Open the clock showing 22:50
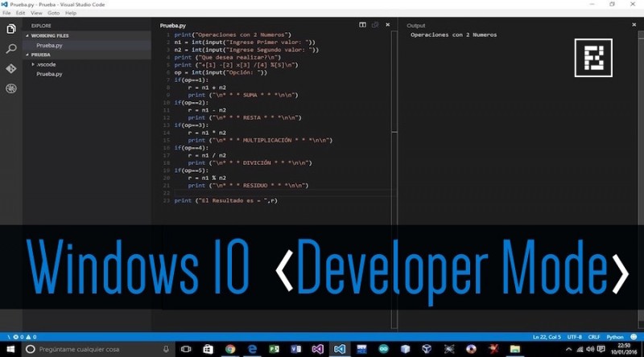 (624, 349)
